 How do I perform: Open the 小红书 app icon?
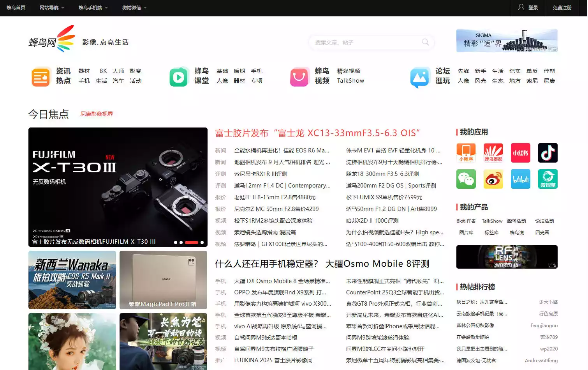(x=521, y=153)
